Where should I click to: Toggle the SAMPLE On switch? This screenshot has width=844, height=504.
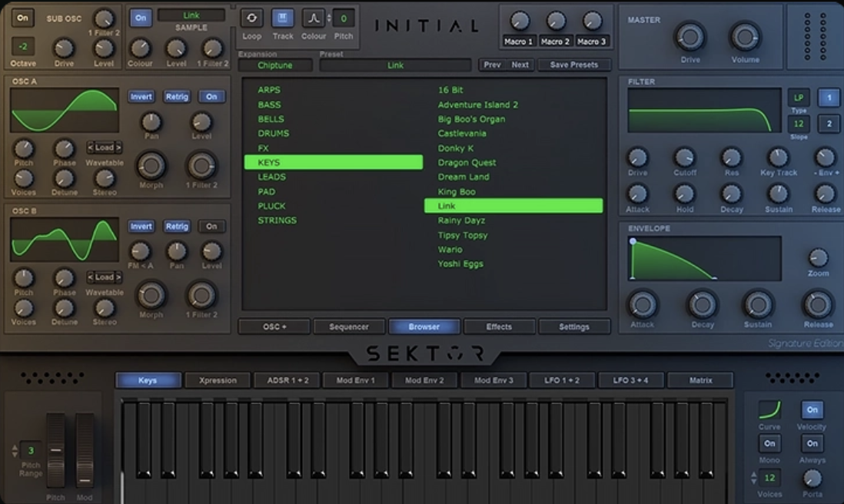coord(141,18)
